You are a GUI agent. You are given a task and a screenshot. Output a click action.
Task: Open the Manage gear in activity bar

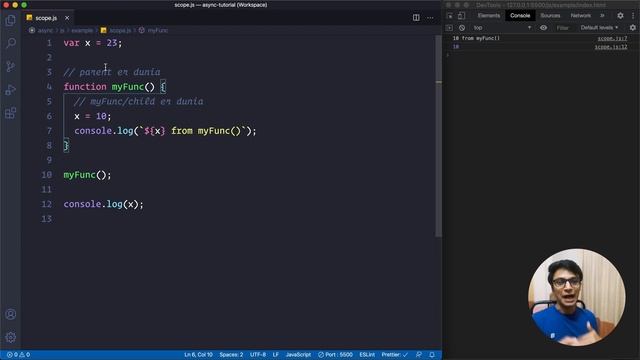11,337
